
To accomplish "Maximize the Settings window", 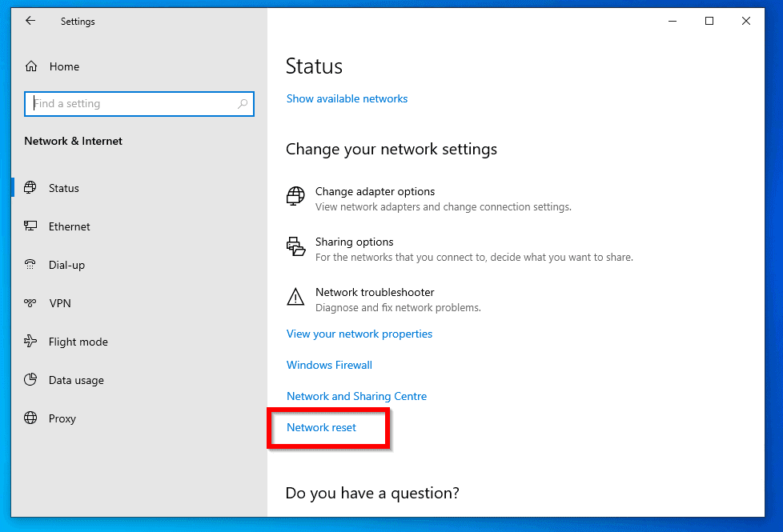I will [x=709, y=21].
